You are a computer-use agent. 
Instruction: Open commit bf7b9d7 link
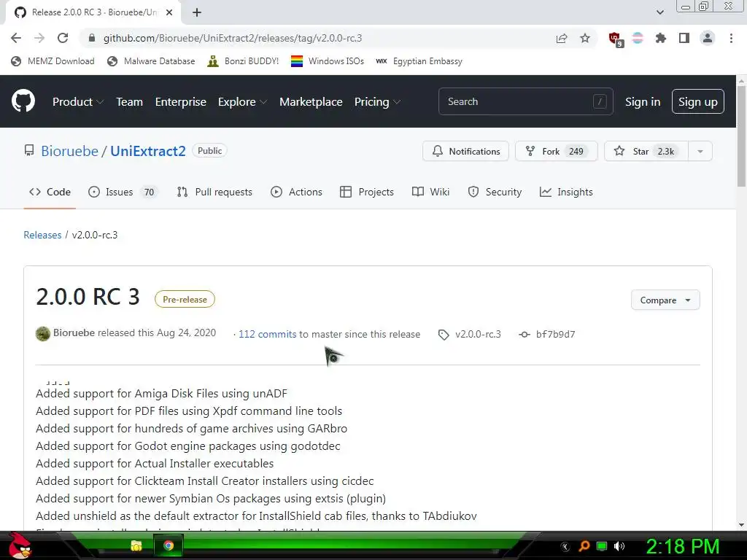coord(547,334)
